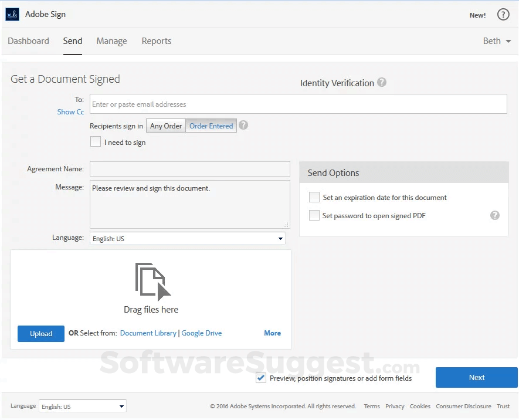This screenshot has width=519, height=420.
Task: Click the help icon next to password option
Action: pyautogui.click(x=494, y=215)
